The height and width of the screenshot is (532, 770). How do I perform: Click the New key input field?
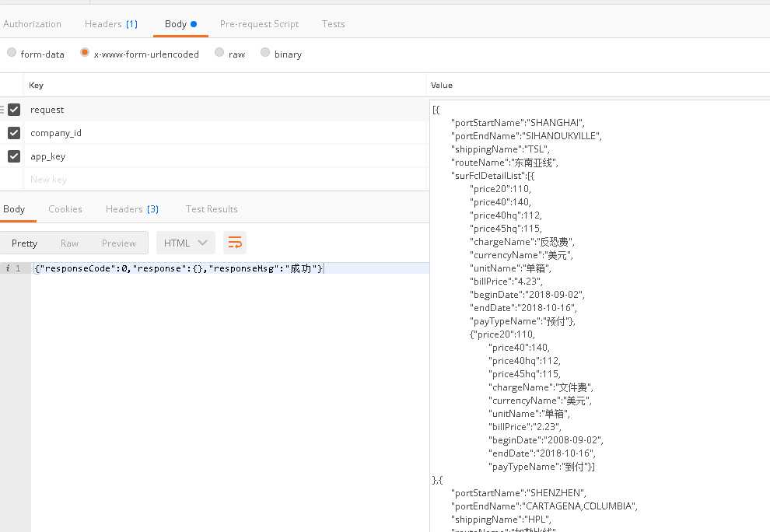tap(225, 180)
